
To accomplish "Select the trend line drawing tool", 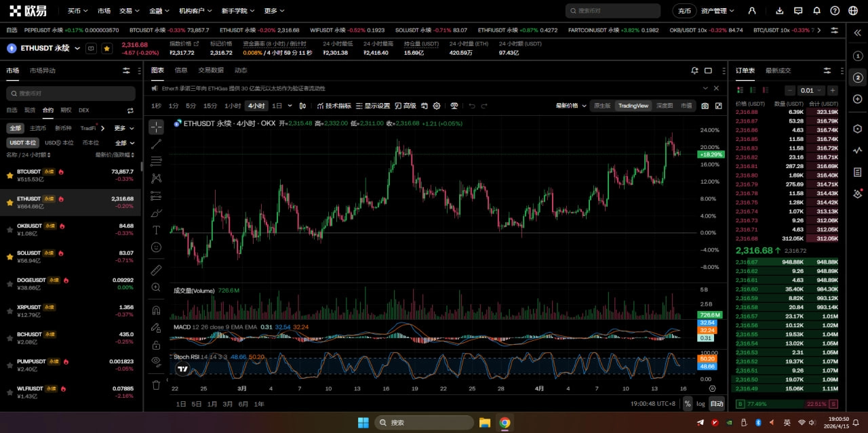I will pos(156,144).
